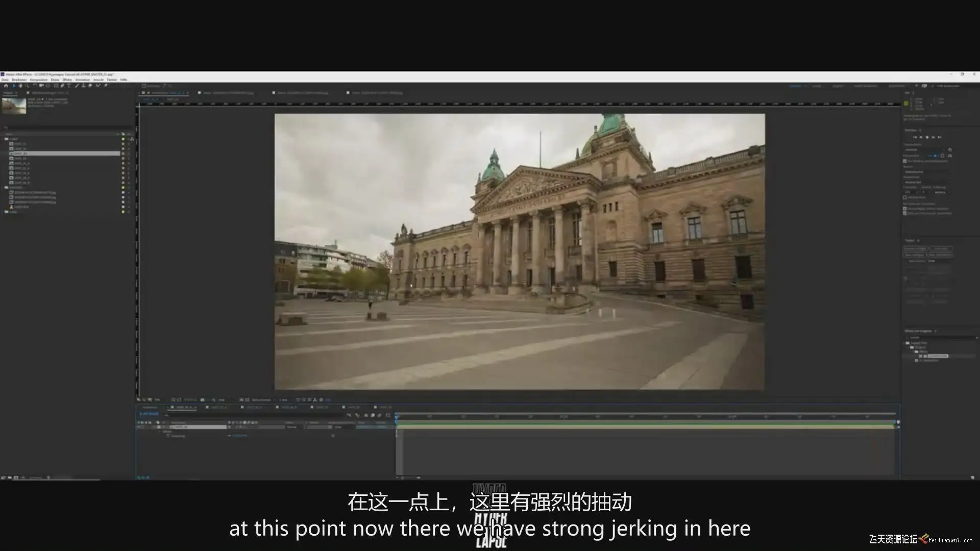Viewport: 980px width, 551px height.
Task: Toggle the stopwatch on the timeline property
Action: 168,436
